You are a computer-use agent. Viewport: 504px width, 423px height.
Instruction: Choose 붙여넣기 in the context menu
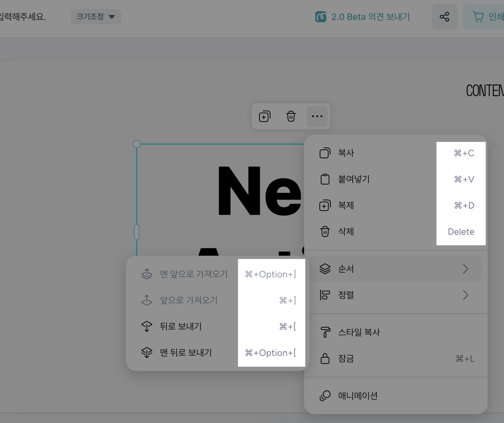coord(354,179)
